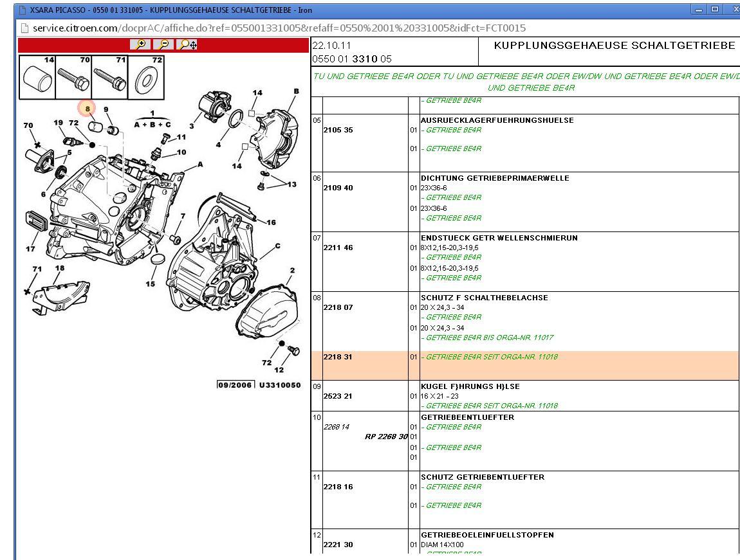
Task: Click ENDSTUECK GETR WELLENSCHMIERUN heading
Action: [499, 238]
